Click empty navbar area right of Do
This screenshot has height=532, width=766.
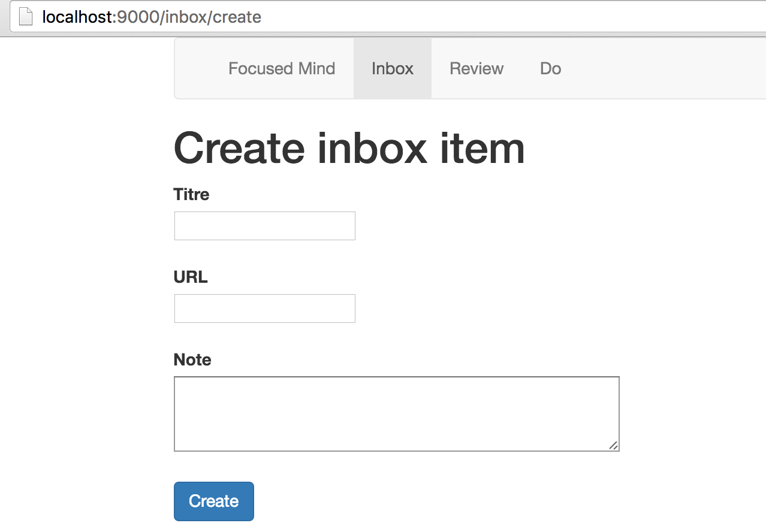tap(659, 69)
